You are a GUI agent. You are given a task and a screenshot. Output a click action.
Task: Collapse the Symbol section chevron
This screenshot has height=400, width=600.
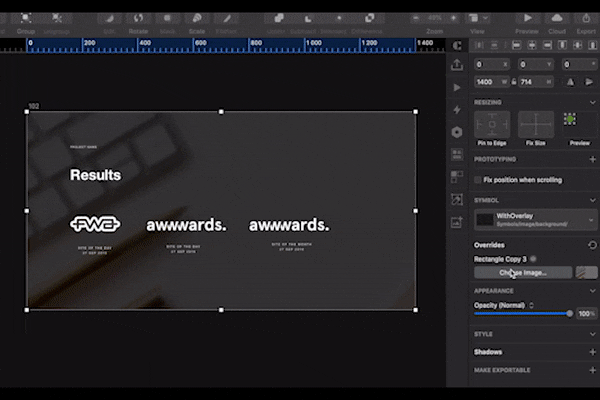pyautogui.click(x=592, y=200)
